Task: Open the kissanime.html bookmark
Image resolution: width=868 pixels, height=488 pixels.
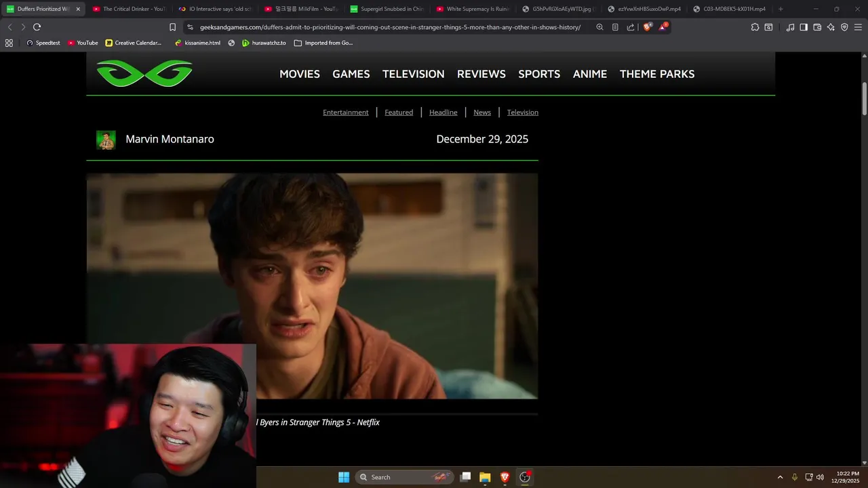Action: click(x=197, y=43)
